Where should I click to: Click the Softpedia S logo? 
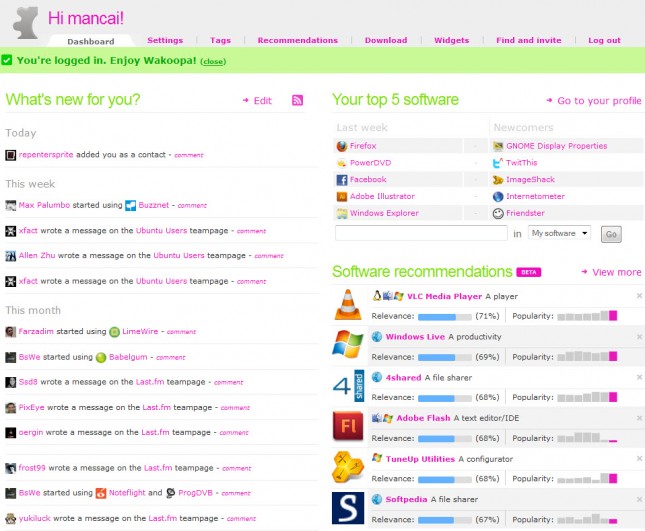[348, 508]
